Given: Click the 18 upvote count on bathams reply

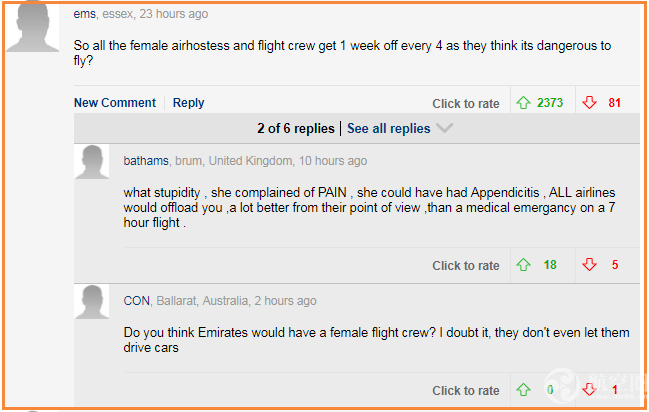Looking at the screenshot, I should (x=550, y=265).
